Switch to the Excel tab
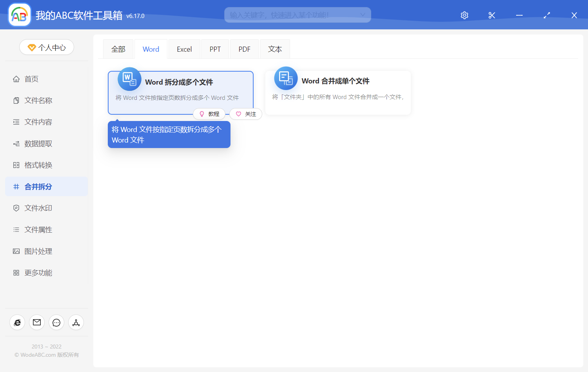The height and width of the screenshot is (372, 588). click(x=184, y=49)
